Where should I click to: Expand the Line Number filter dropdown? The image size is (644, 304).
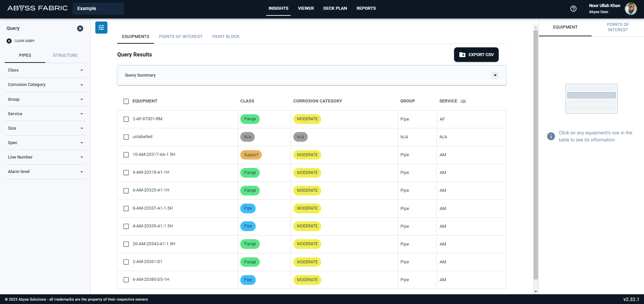point(45,157)
